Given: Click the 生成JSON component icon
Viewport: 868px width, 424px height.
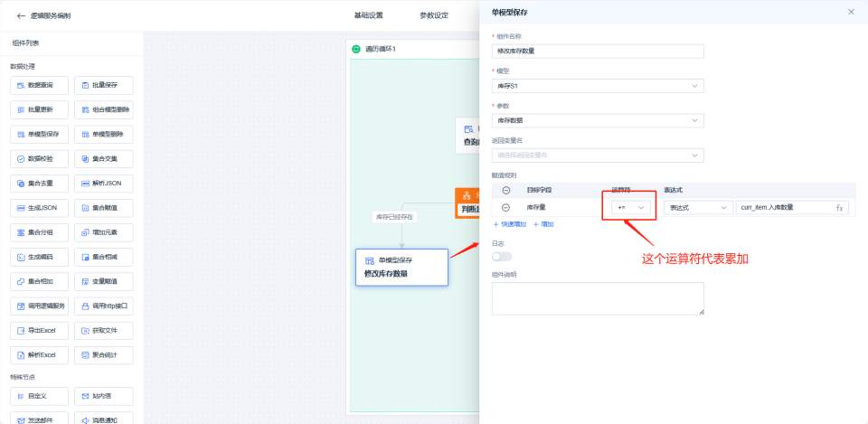Looking at the screenshot, I should 21,208.
